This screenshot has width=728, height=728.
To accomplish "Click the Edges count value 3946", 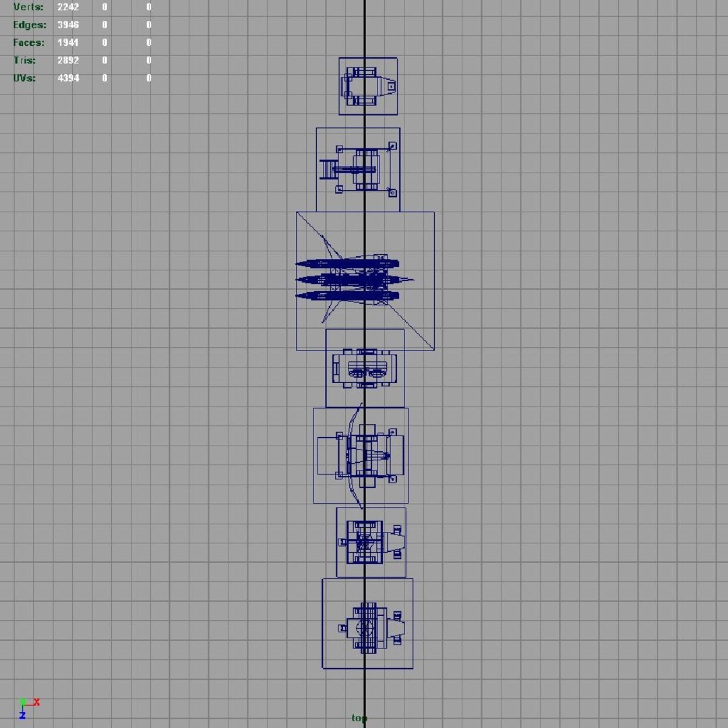I will [68, 25].
